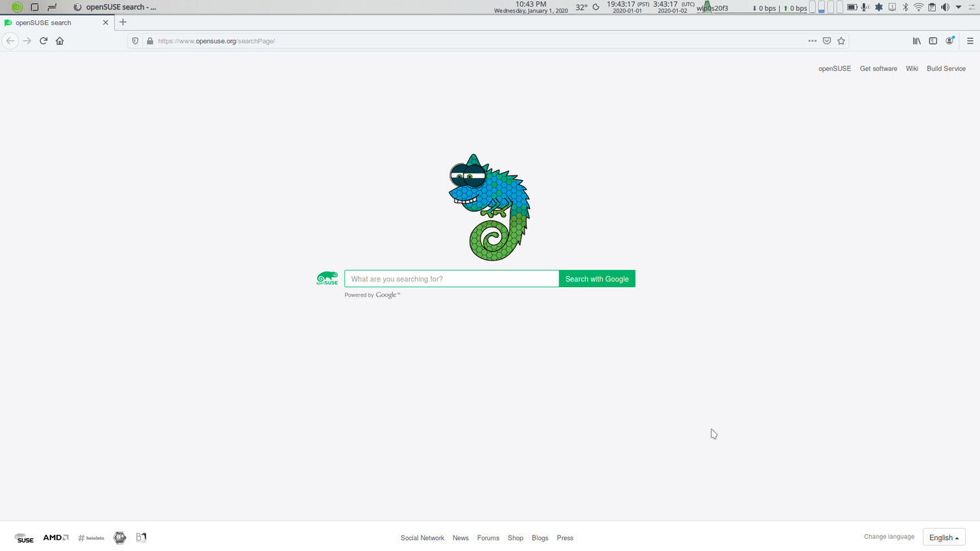Click the openSUSE logo beside search box

tap(327, 278)
